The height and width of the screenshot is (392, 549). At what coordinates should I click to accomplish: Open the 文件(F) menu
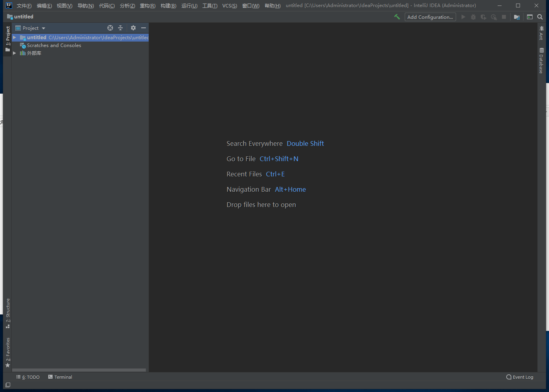pyautogui.click(x=24, y=5)
